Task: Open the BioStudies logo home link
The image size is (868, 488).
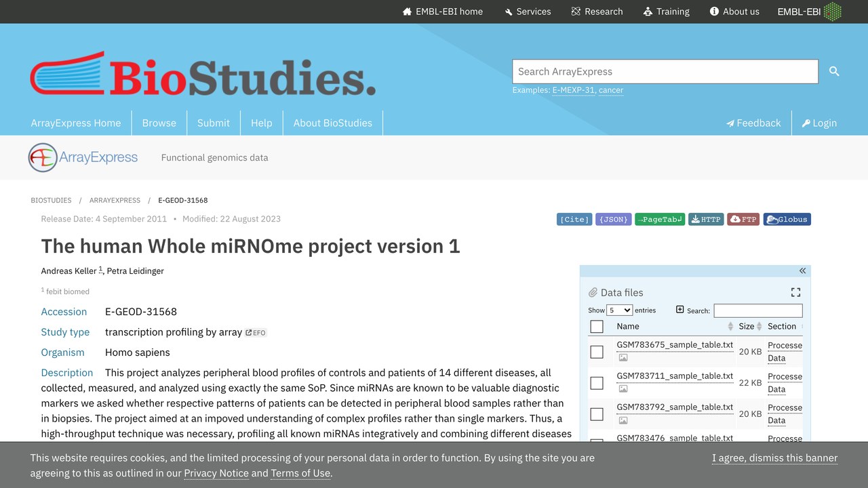Action: click(x=203, y=73)
